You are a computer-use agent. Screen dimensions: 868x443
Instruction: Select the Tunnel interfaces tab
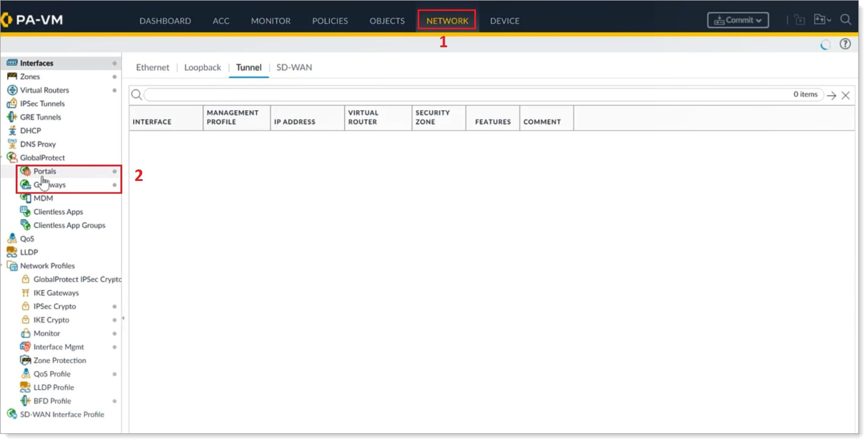point(249,67)
